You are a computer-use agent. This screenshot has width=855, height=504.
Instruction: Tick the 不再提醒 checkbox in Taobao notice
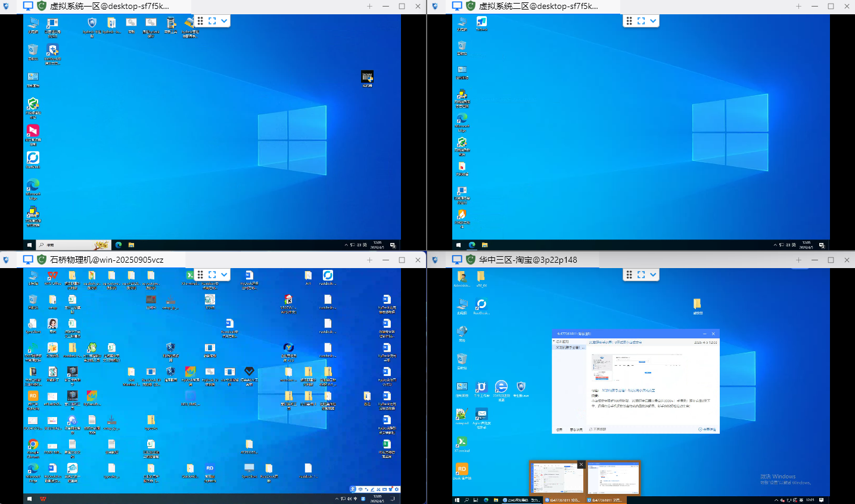pos(590,429)
